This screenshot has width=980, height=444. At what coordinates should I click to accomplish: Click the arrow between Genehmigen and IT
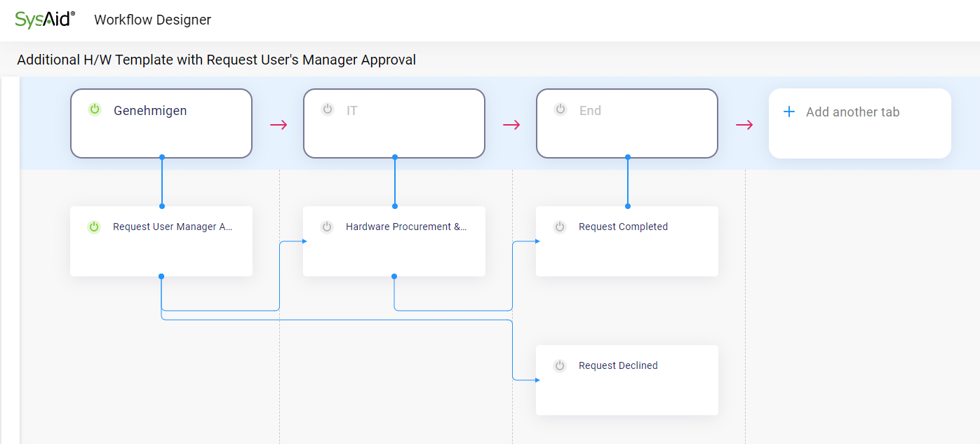[278, 125]
